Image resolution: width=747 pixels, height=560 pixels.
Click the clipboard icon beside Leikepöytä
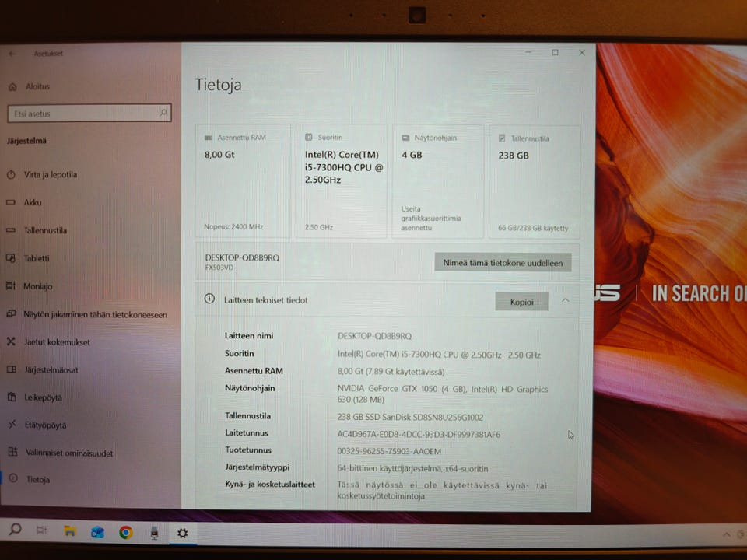[x=12, y=397]
